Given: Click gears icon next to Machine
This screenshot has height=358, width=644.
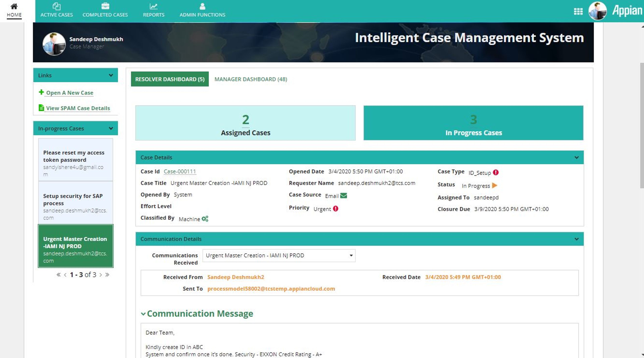Looking at the screenshot, I should pos(205,219).
